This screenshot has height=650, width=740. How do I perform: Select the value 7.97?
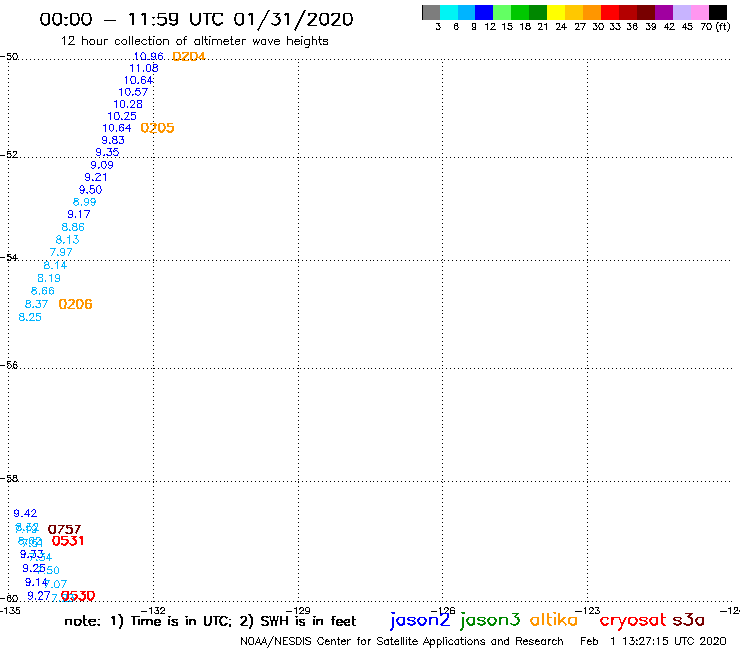(x=61, y=252)
